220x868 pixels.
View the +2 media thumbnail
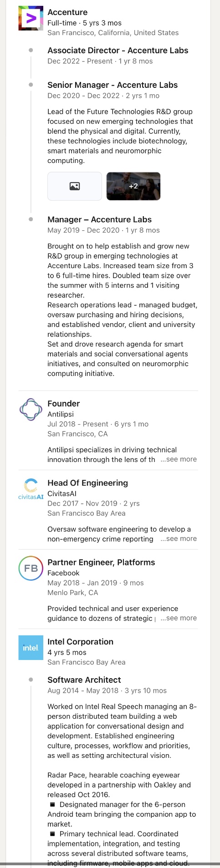[x=133, y=186]
